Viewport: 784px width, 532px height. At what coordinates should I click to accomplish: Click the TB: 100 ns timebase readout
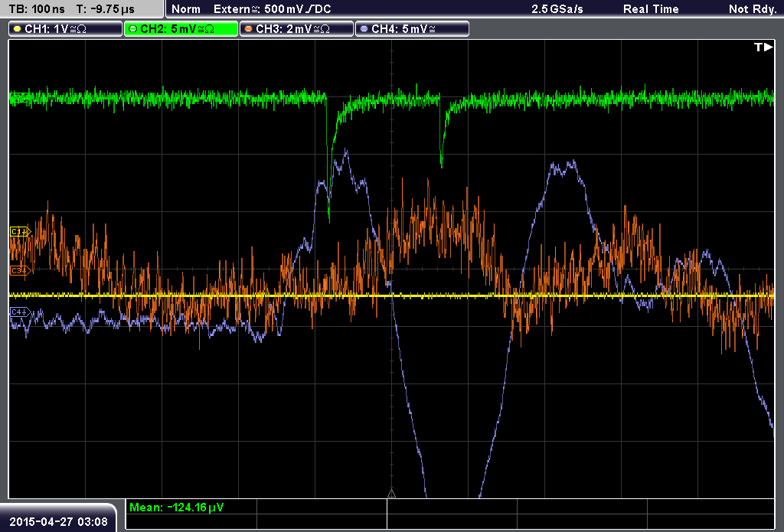click(37, 9)
